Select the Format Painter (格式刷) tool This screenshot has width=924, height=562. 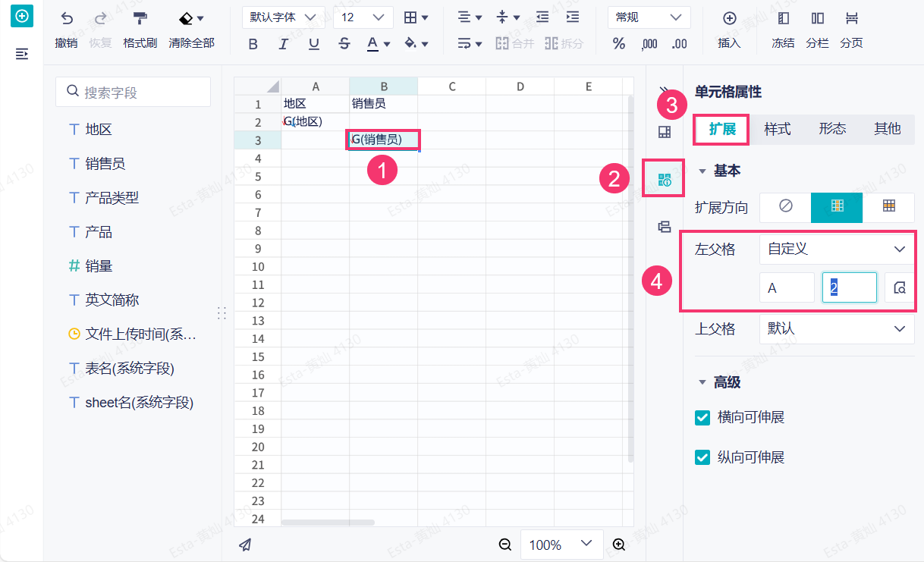pyautogui.click(x=140, y=18)
